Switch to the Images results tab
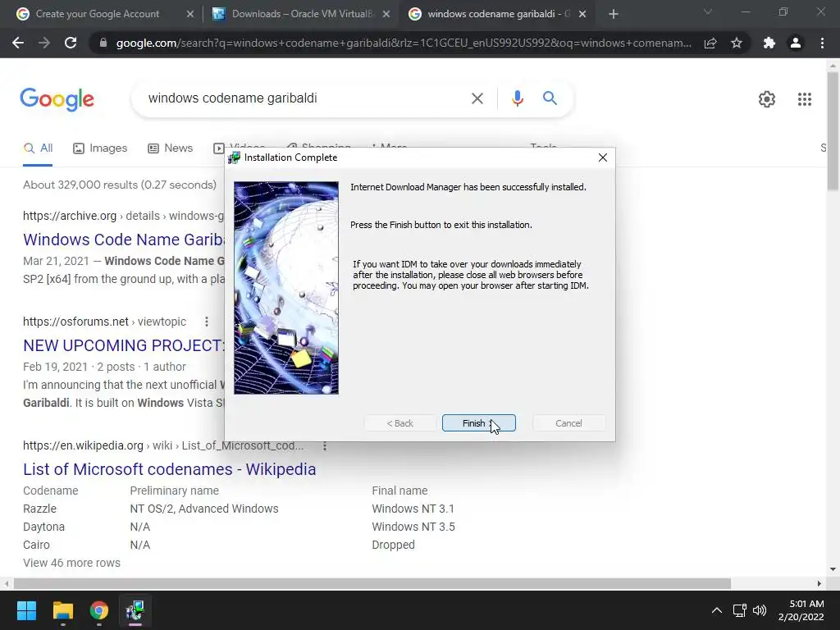Screen dimensions: 840x630 100,148
